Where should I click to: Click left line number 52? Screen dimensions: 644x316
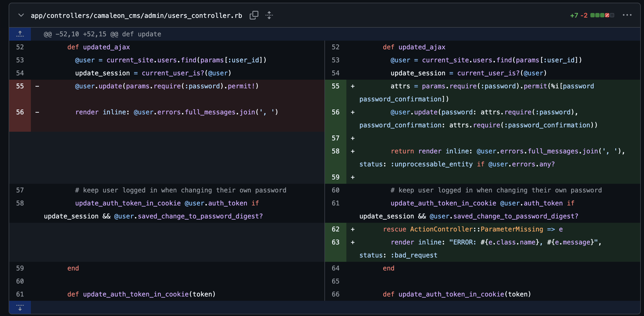tap(20, 47)
